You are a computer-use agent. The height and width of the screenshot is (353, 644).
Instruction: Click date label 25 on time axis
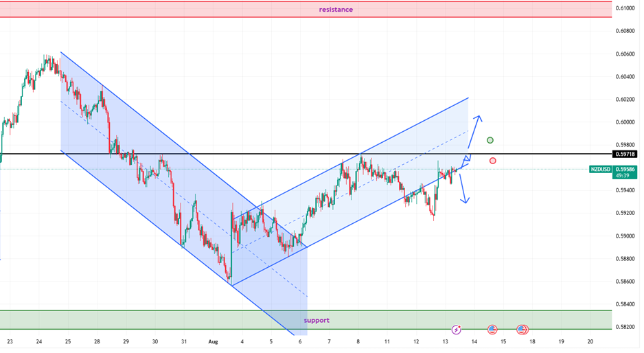[x=68, y=341]
